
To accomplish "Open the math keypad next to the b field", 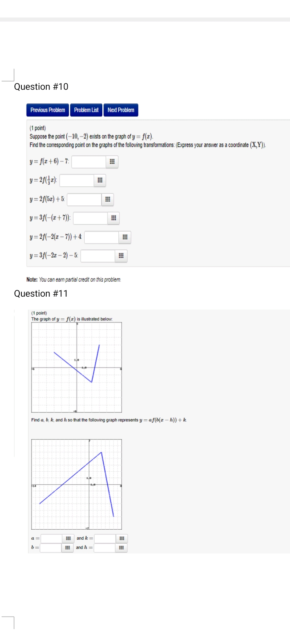I will [x=68, y=547].
